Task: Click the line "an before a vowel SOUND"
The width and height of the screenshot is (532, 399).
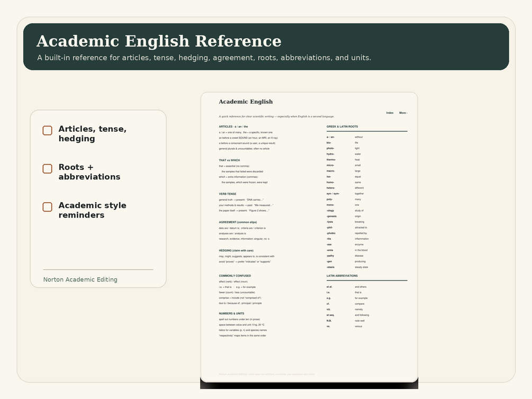Action: pos(248,138)
